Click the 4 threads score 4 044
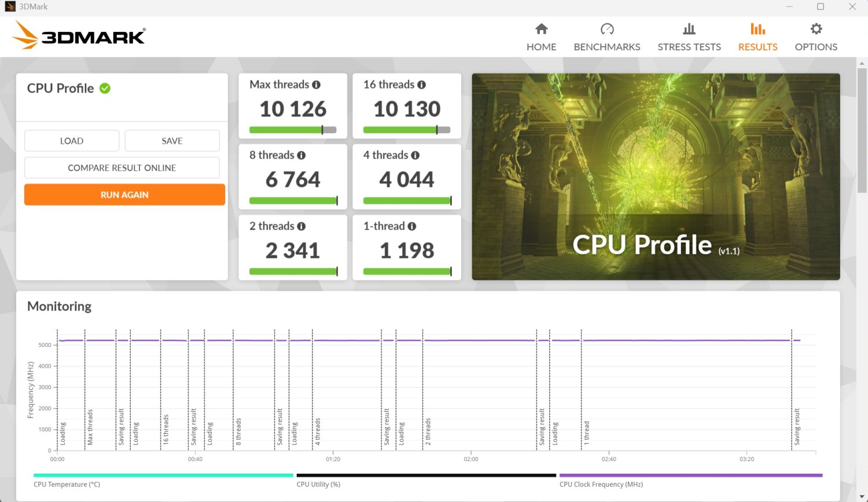 (x=407, y=180)
